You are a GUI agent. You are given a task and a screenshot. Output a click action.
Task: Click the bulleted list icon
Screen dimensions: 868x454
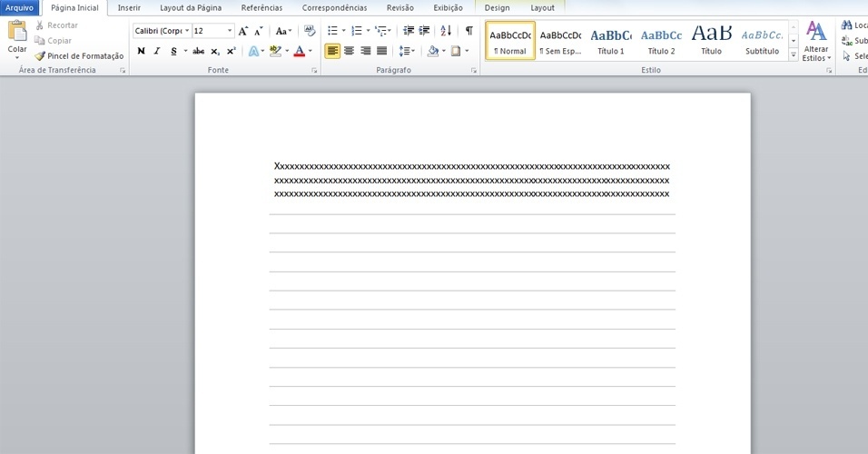[x=332, y=31]
